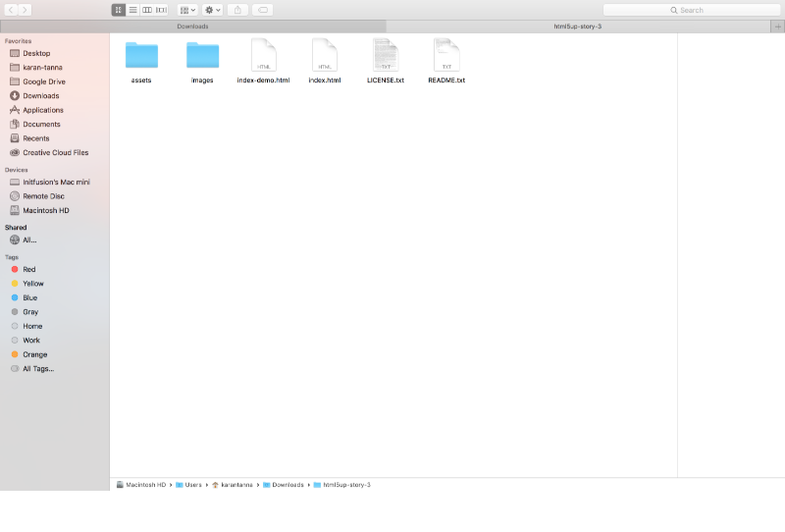Viewport: 785px width, 532px height.
Task: Open karan-tanna folder in sidebar
Action: tap(55, 67)
